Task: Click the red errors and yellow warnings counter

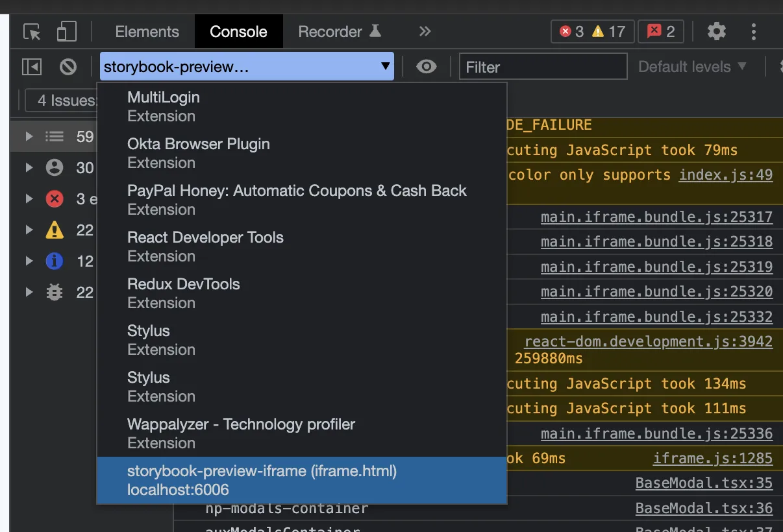Action: [592, 31]
